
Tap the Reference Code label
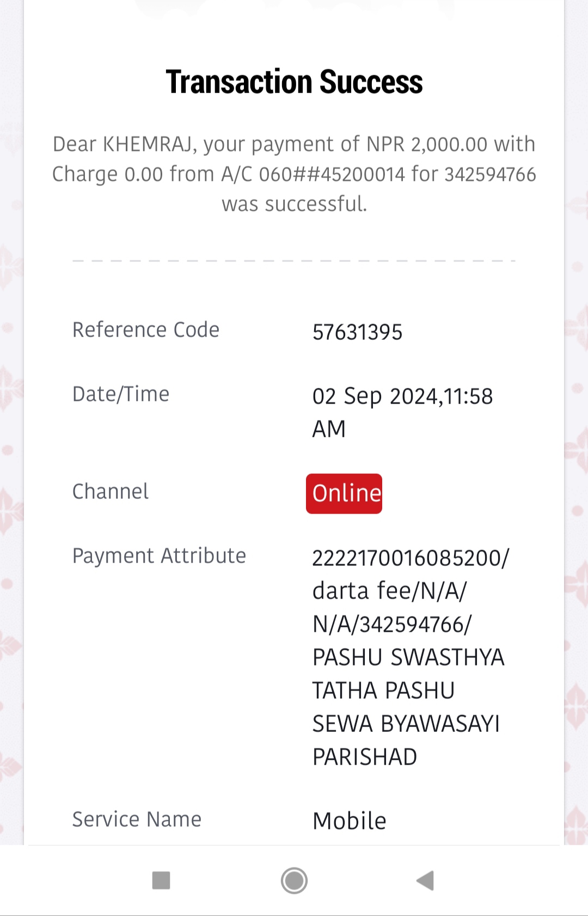pos(146,330)
